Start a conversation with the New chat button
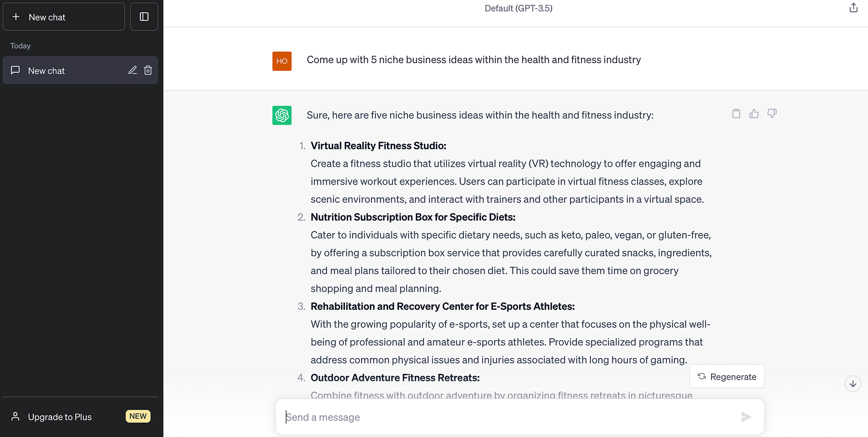 pyautogui.click(x=63, y=16)
